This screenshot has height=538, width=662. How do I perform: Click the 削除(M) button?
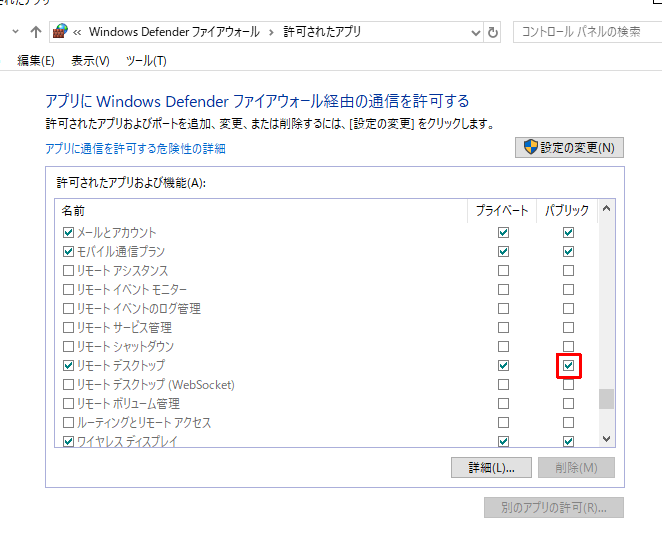576,467
